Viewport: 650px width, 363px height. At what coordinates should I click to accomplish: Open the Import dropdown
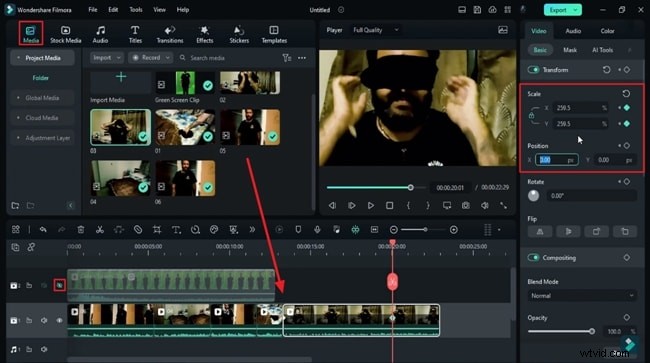107,58
